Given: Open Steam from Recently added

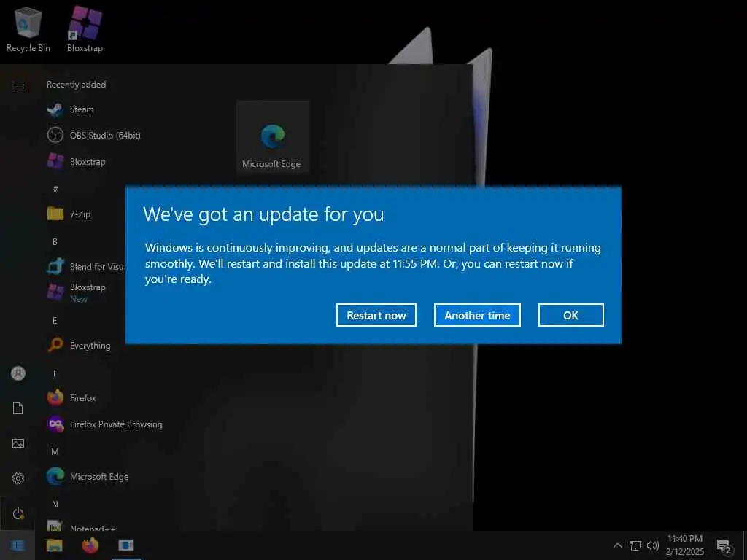Looking at the screenshot, I should 81,109.
